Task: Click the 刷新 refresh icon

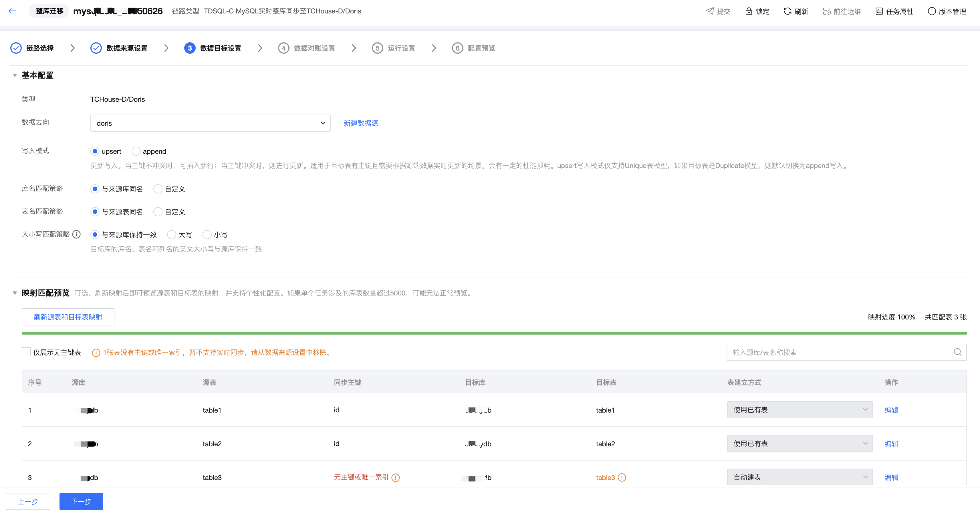Action: pos(787,11)
